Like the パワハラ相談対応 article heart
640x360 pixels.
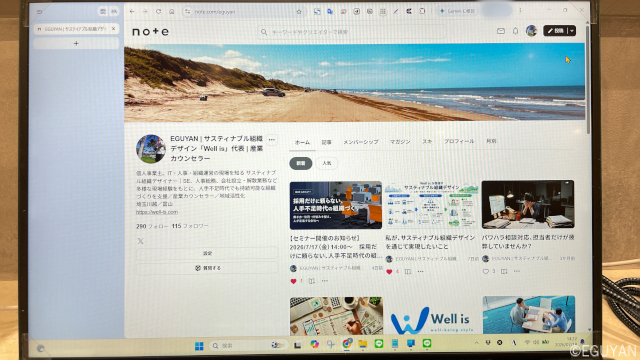(x=485, y=271)
